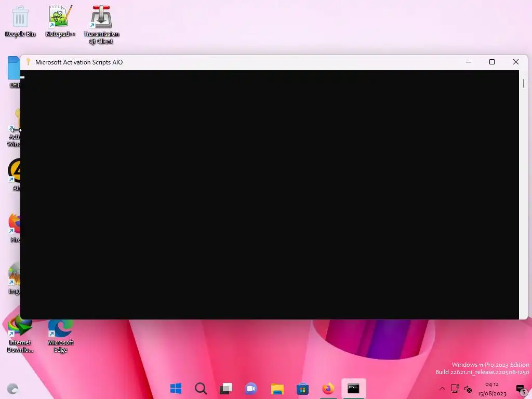The width and height of the screenshot is (532, 399).
Task: Click the Microsoft Activation Scripts AIO title bar key icon
Action: click(x=28, y=62)
